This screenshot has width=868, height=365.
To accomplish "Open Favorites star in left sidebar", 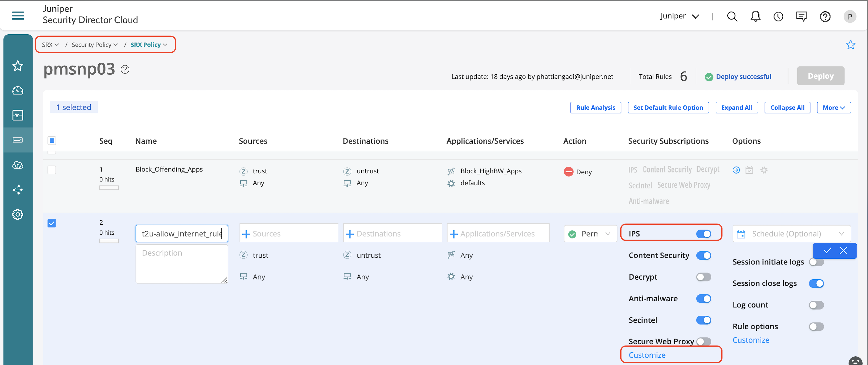I will (18, 66).
